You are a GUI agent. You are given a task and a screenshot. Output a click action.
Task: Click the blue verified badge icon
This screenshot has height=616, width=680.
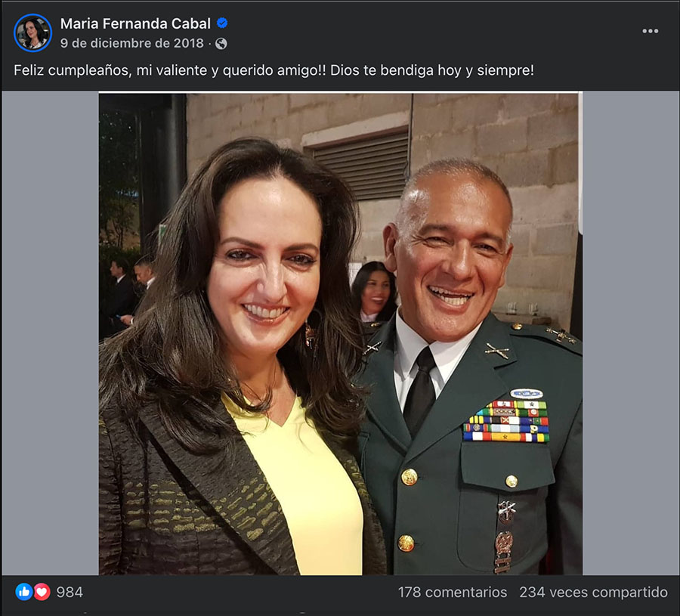(x=223, y=23)
